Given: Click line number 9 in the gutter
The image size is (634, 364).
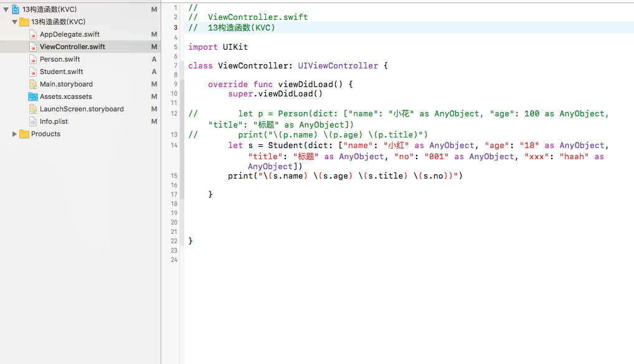Looking at the screenshot, I should (x=176, y=85).
